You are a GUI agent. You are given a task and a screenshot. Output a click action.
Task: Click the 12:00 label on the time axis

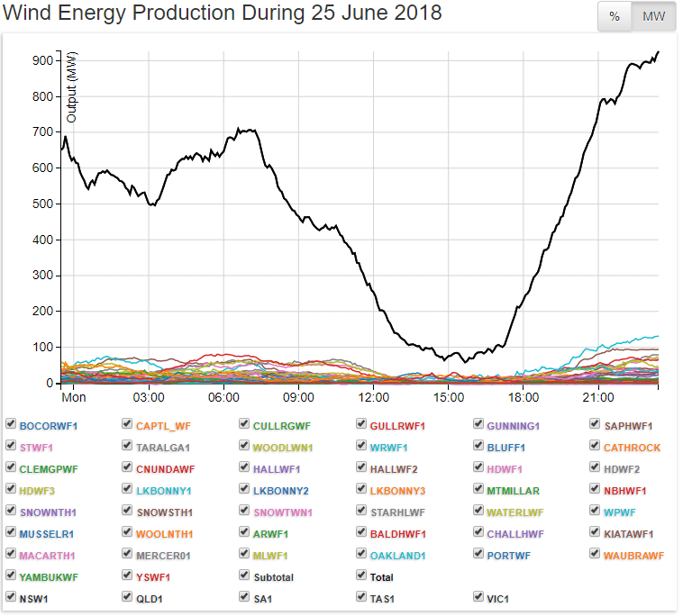coord(373,397)
